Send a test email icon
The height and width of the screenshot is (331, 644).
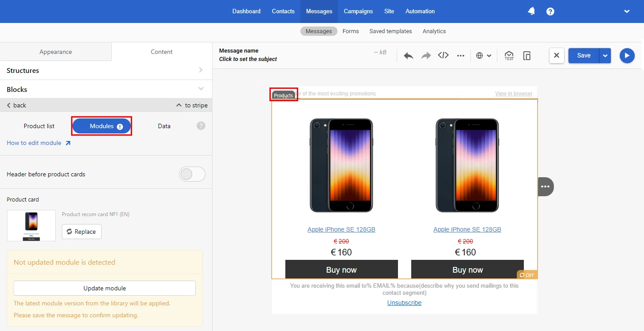(509, 56)
